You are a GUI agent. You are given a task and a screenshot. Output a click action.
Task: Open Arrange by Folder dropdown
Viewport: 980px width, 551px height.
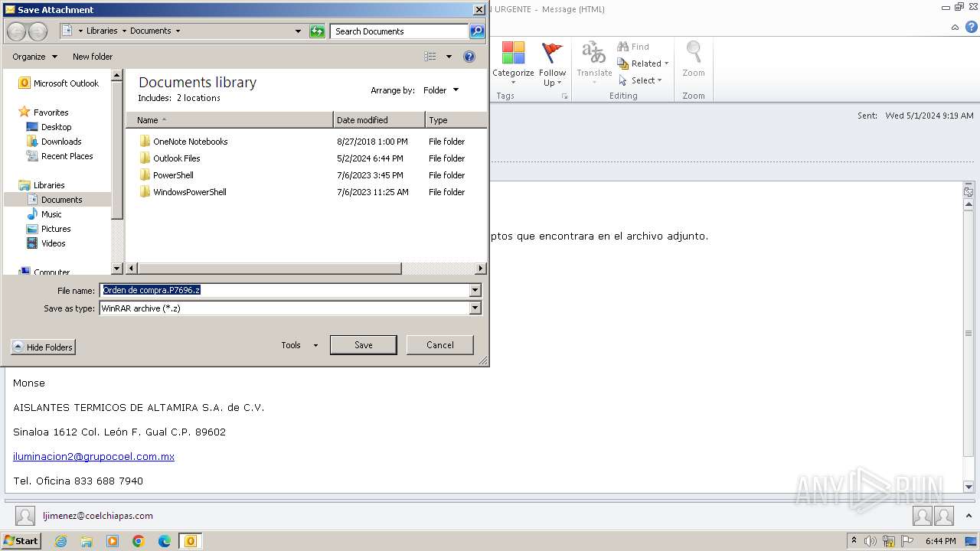pos(441,90)
